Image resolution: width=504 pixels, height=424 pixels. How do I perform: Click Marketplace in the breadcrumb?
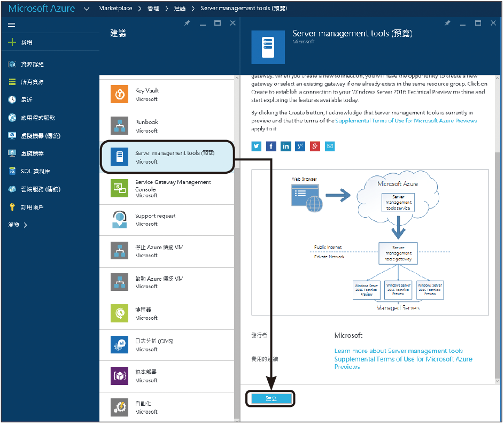tap(115, 9)
